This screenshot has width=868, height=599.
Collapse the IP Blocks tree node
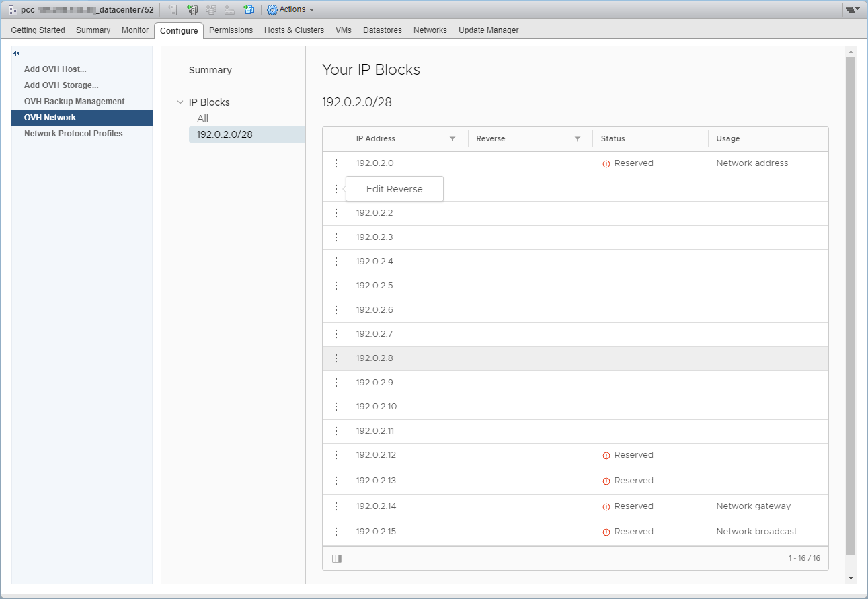[180, 102]
